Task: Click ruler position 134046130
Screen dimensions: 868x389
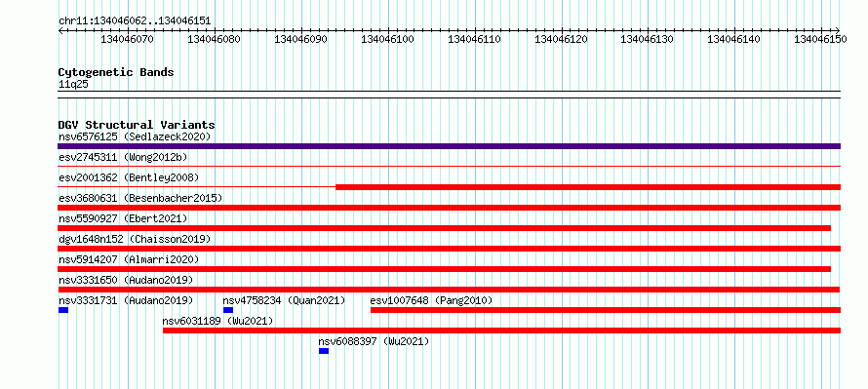Action: click(648, 39)
